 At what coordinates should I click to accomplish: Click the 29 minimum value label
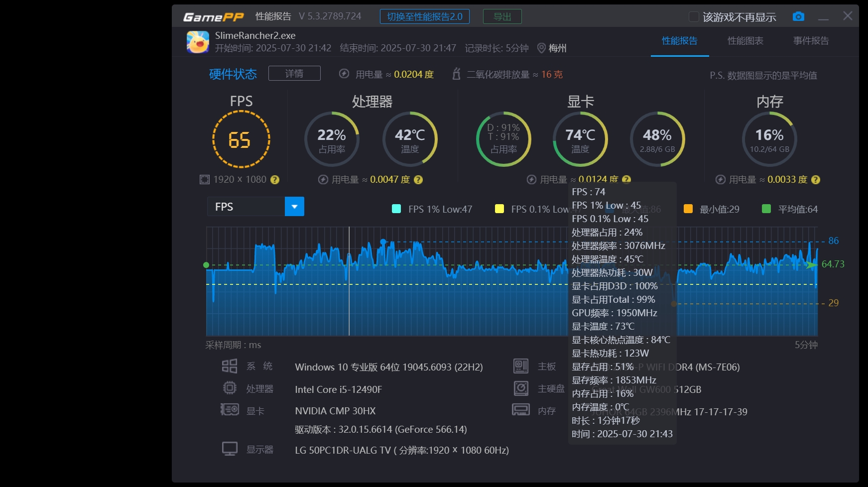[834, 303]
